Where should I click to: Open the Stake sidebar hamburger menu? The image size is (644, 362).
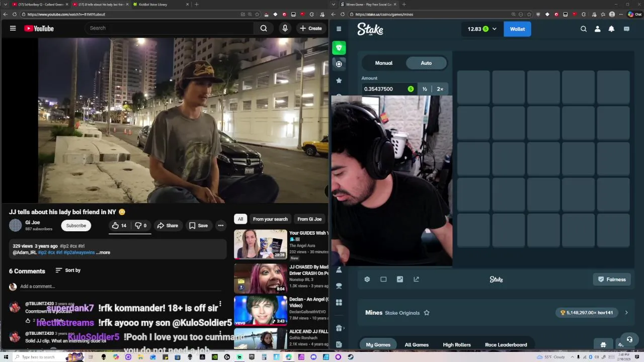coord(339,29)
